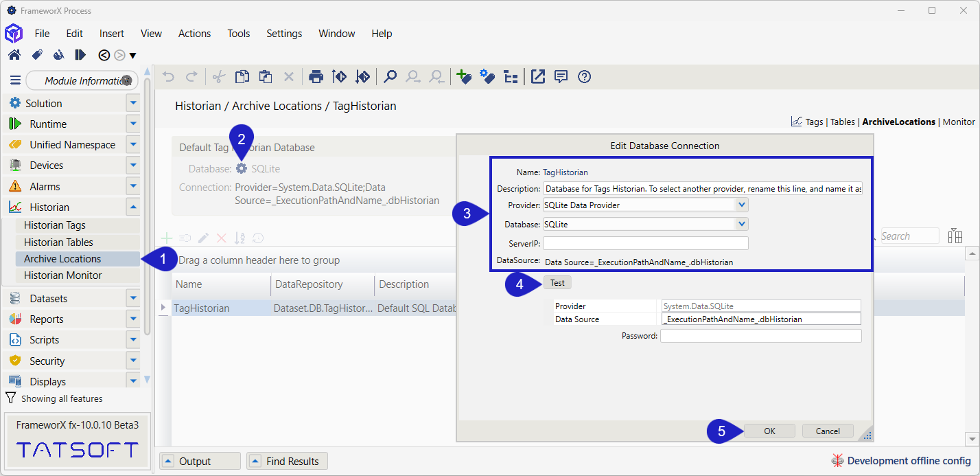Confirm the dialog with OK
This screenshot has width=980, height=476.
tap(769, 431)
